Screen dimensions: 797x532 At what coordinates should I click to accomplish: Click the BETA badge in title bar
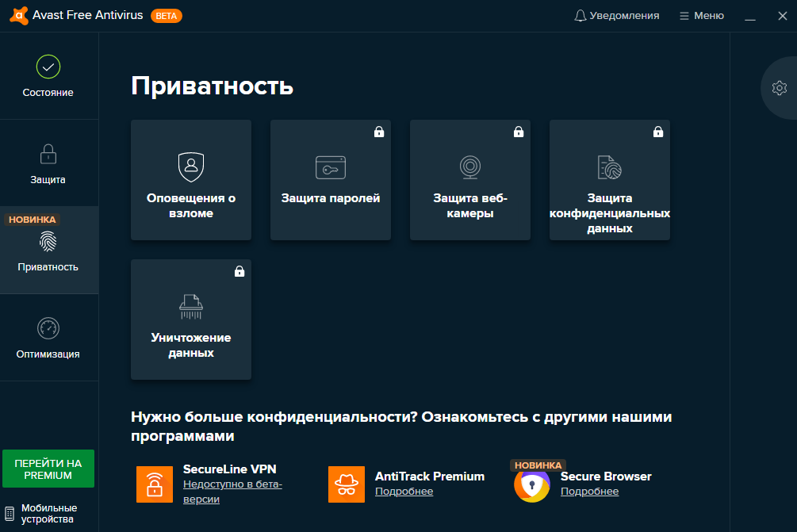pos(167,17)
